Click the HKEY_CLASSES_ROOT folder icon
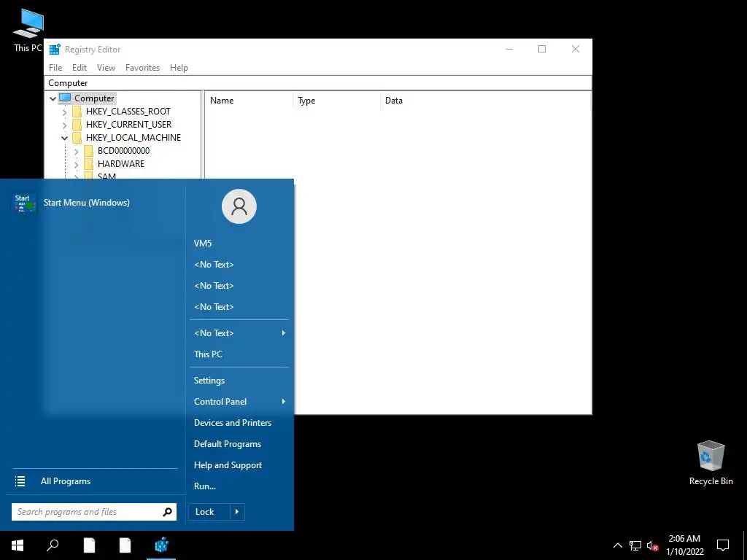The image size is (747, 560). coord(77,112)
